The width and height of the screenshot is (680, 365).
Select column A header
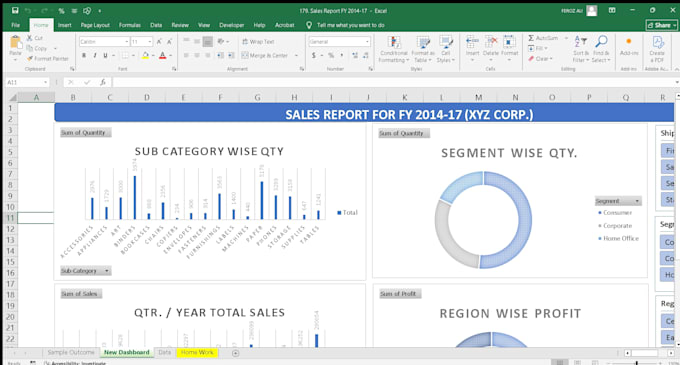click(36, 98)
